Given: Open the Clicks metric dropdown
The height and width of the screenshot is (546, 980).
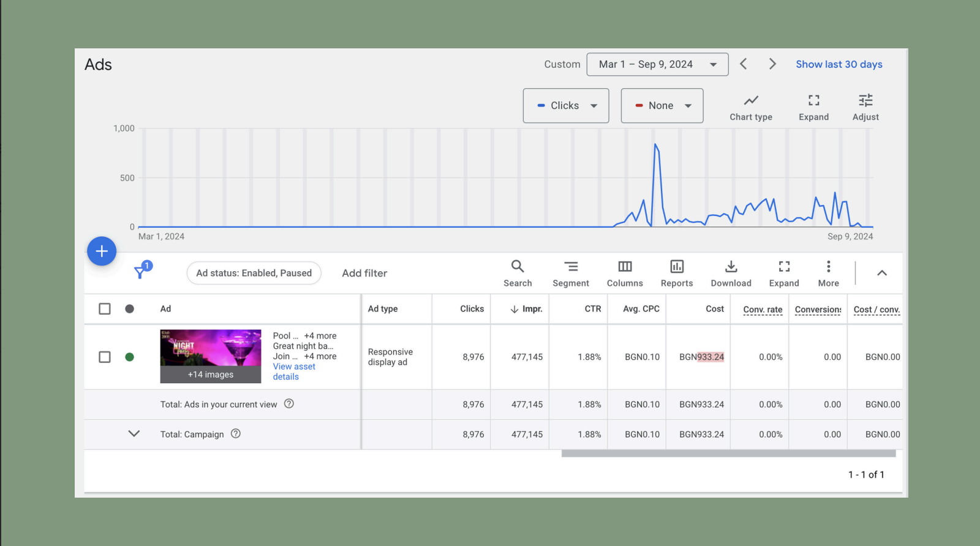Looking at the screenshot, I should coord(566,106).
